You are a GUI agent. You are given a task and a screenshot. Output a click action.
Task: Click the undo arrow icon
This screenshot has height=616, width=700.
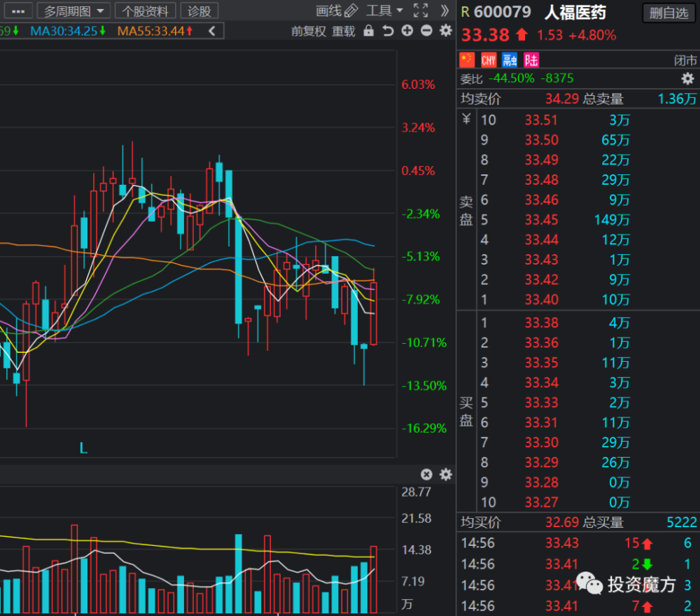click(x=388, y=30)
